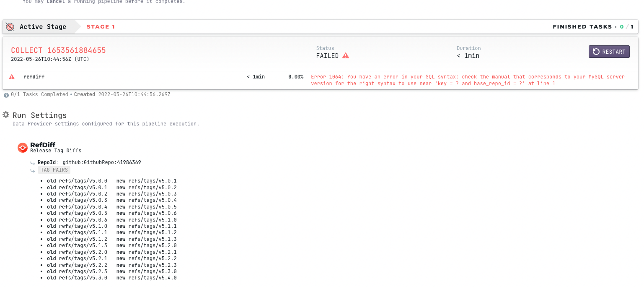Click the refdiff task warning icon
Viewport: 644px width, 287px height.
[x=12, y=77]
